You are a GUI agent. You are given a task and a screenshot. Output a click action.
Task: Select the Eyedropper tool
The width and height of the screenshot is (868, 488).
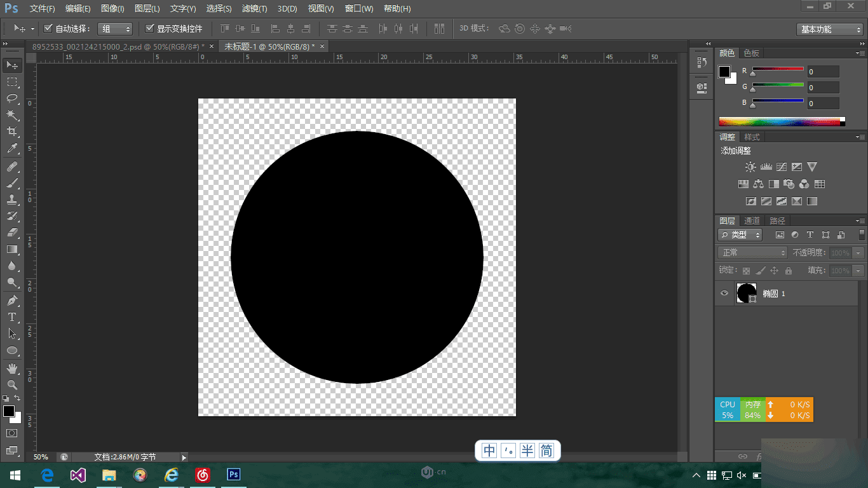coord(12,149)
